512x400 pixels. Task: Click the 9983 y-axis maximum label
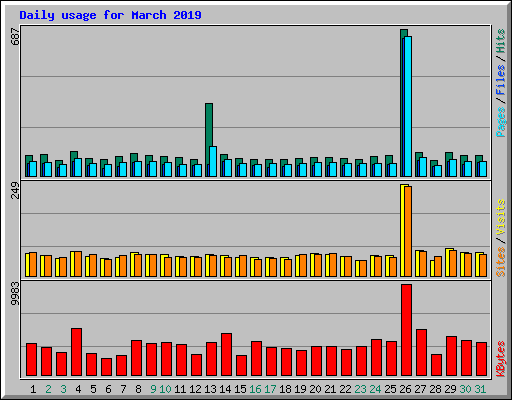(x=15, y=293)
